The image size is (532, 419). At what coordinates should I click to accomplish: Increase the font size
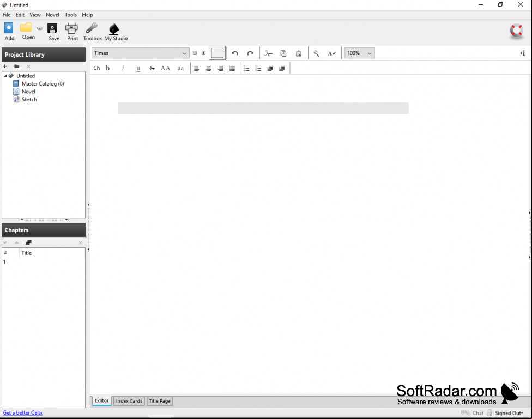203,53
